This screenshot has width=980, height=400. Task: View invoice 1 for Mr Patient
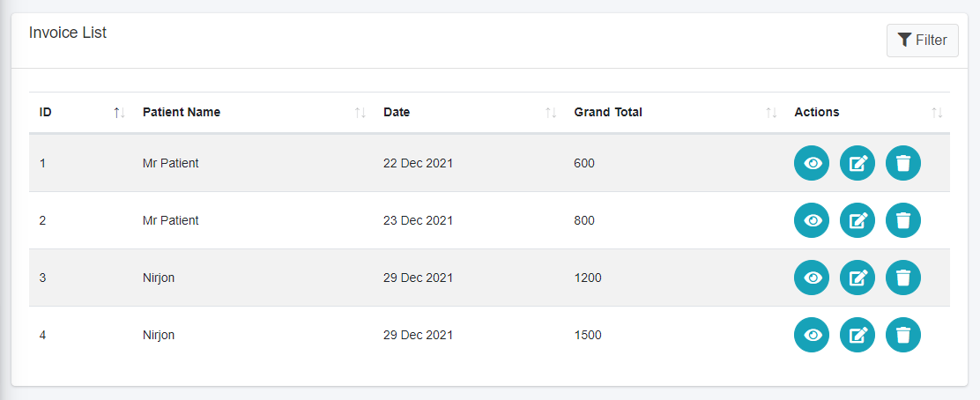[x=812, y=163]
